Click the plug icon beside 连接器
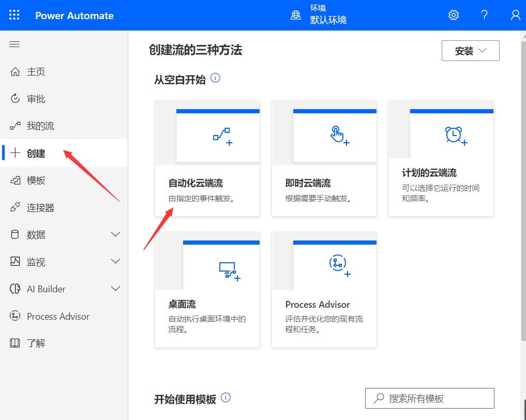The height and width of the screenshot is (420, 526). (x=15, y=207)
